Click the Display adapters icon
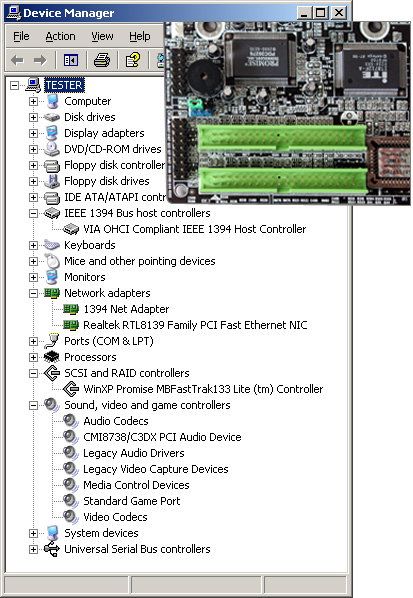This screenshot has width=413, height=598. 52,133
